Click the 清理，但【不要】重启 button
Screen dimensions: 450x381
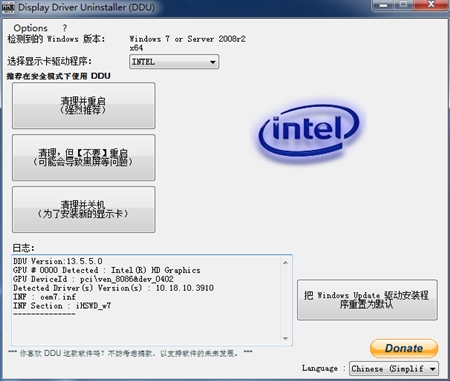84,158
